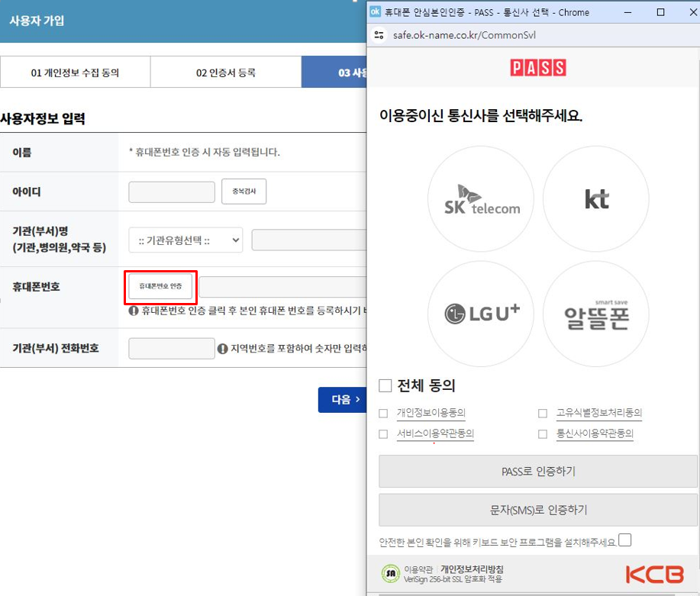Check the 서비스이용약관동의 checkbox

coord(383,434)
